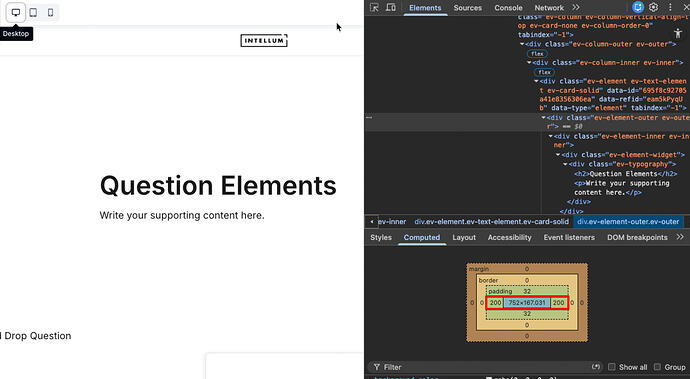Screen dimensions: 690x379
Task: Activate the inspect element picker
Action: coord(374,7)
